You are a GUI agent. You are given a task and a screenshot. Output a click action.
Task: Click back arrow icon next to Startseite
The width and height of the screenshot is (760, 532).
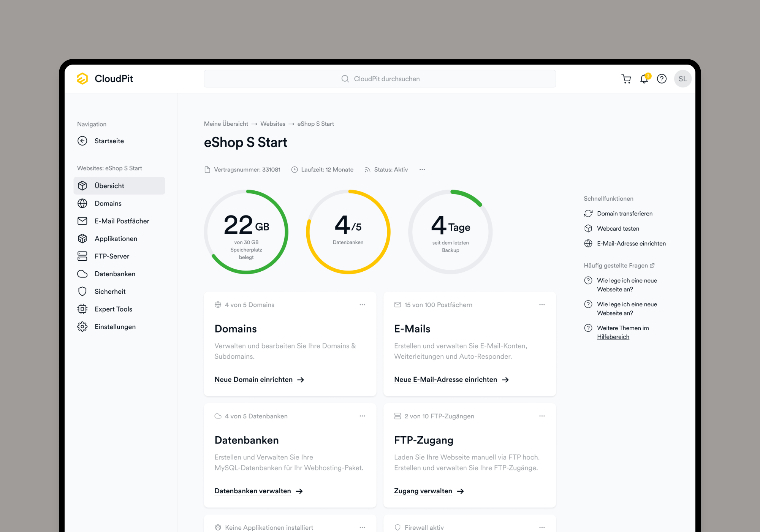[x=82, y=141]
